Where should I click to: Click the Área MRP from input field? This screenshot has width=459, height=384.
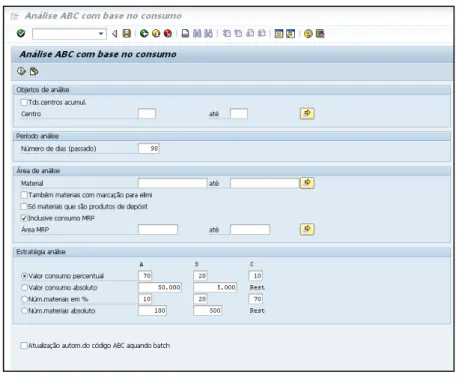[x=158, y=229]
